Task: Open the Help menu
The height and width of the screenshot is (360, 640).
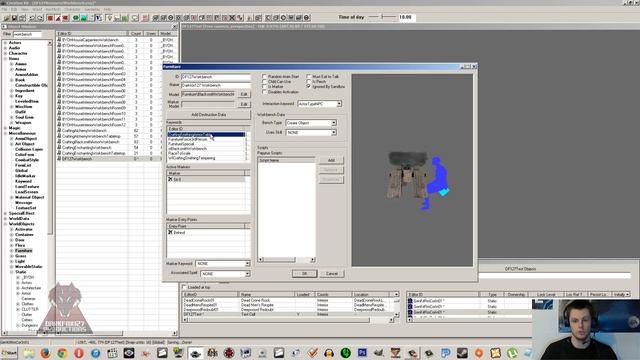Action: pyautogui.click(x=108, y=9)
